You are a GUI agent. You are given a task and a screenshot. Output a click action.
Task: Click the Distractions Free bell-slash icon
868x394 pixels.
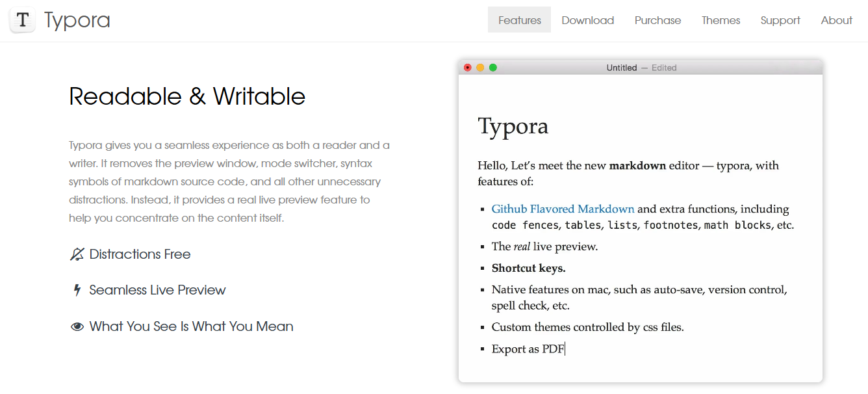coord(77,254)
